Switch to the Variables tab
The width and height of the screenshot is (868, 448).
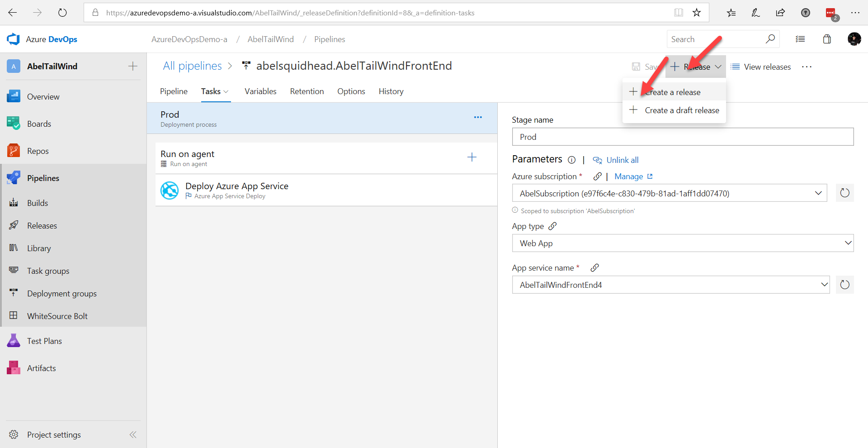click(x=260, y=91)
